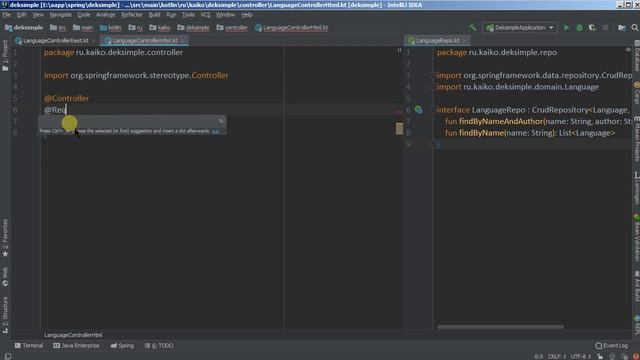This screenshot has height=360, width=640.
Task: Open the Tools menu
Action: (x=188, y=15)
